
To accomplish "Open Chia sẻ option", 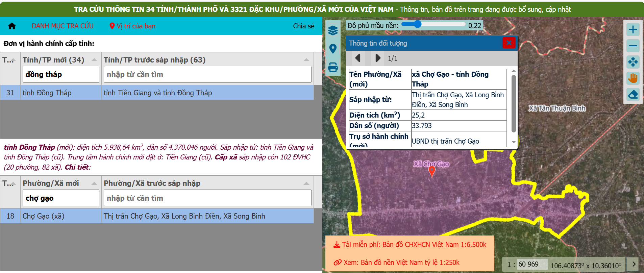I will [303, 26].
